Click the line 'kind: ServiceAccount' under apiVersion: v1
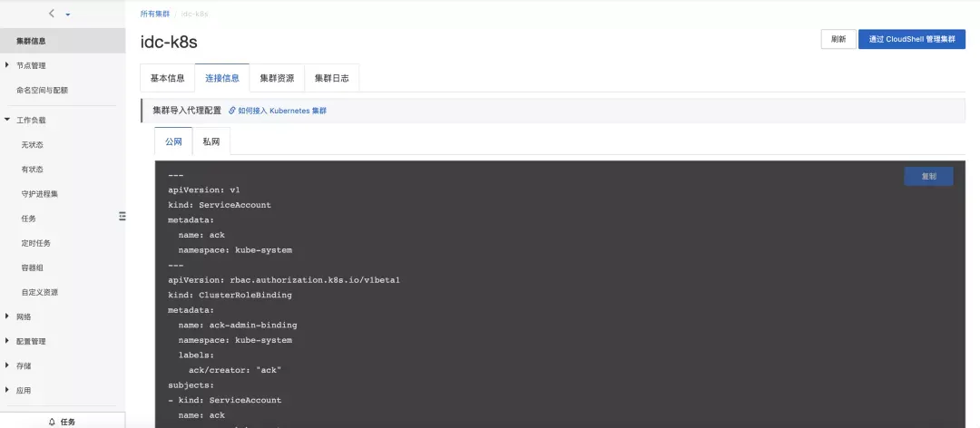980x428 pixels. coord(220,205)
